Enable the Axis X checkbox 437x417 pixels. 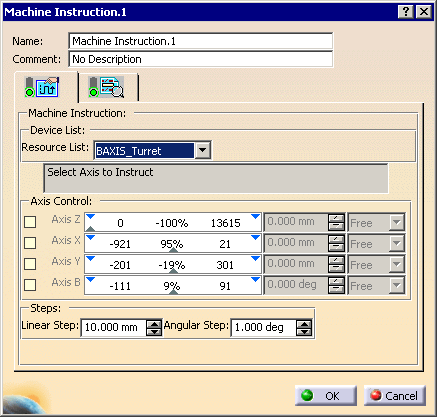click(30, 243)
